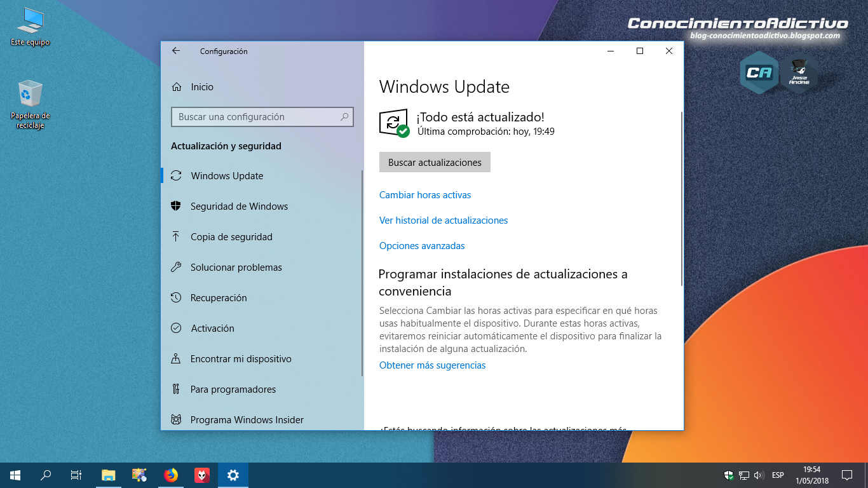The height and width of the screenshot is (488, 868).
Task: Click the Buscar actualizaciones button
Action: (435, 163)
